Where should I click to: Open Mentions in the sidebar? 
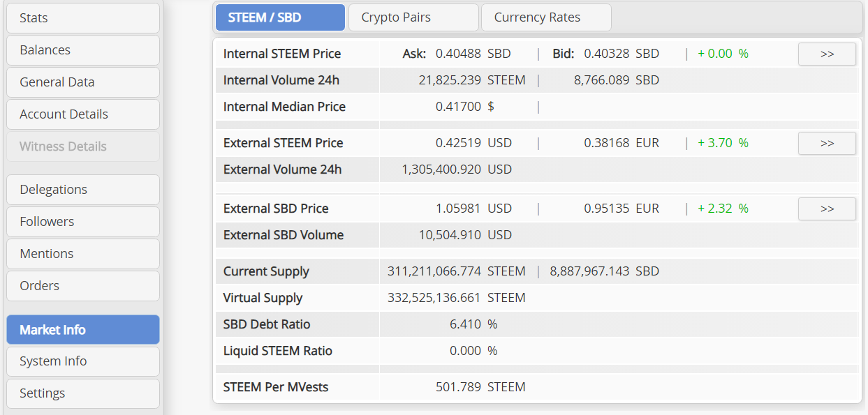click(x=83, y=254)
